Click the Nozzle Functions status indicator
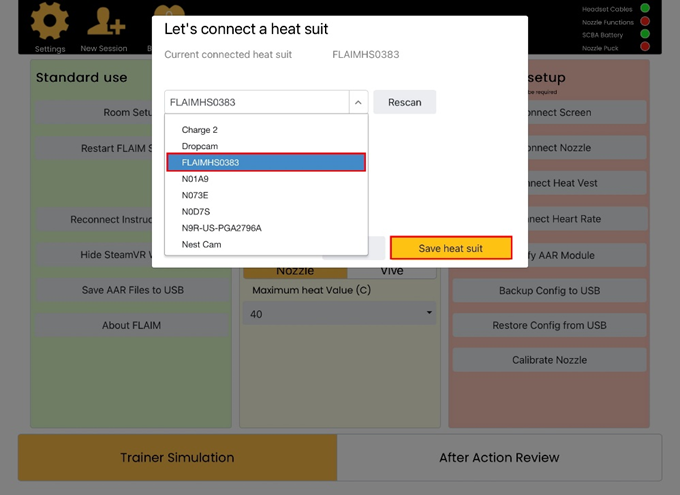The image size is (680, 495). 645,21
